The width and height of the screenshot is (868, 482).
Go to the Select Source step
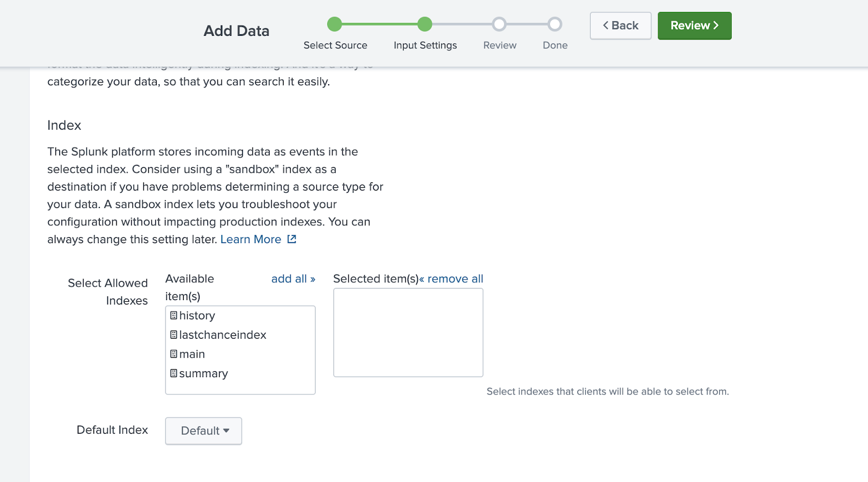[335, 24]
